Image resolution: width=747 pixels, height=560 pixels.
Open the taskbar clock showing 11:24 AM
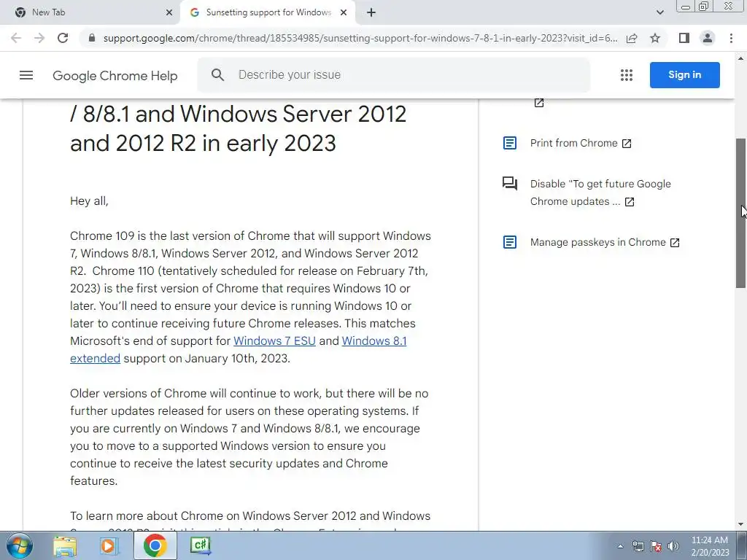pos(710,546)
